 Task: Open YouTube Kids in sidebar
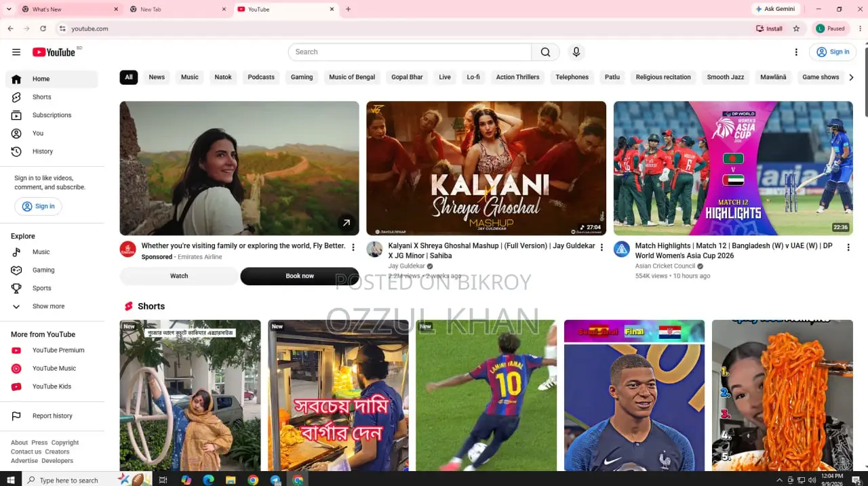pos(52,386)
